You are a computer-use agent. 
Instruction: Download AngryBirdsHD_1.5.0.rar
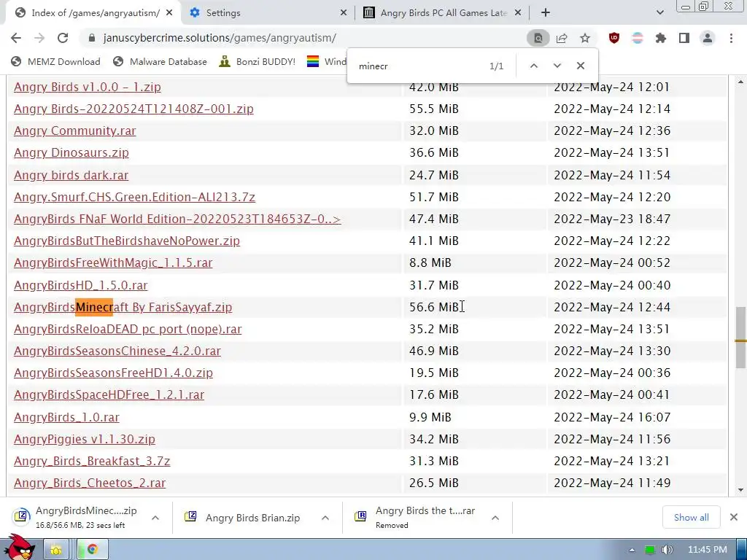(80, 285)
